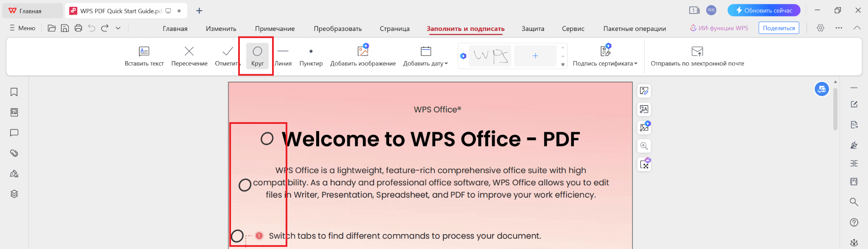Open the search magnifier in right sidebar

click(x=854, y=202)
